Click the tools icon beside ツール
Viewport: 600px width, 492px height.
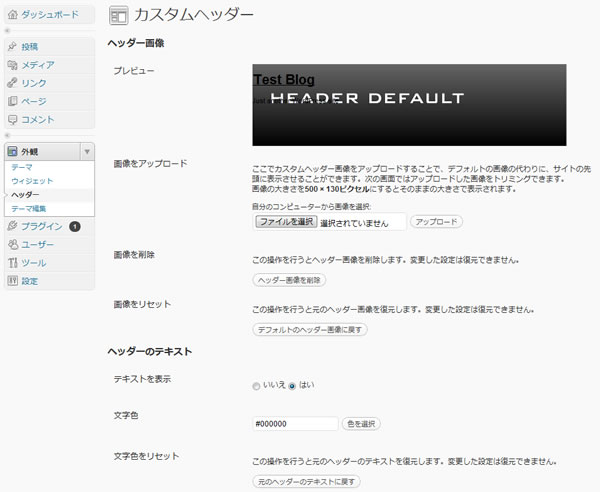(12, 263)
